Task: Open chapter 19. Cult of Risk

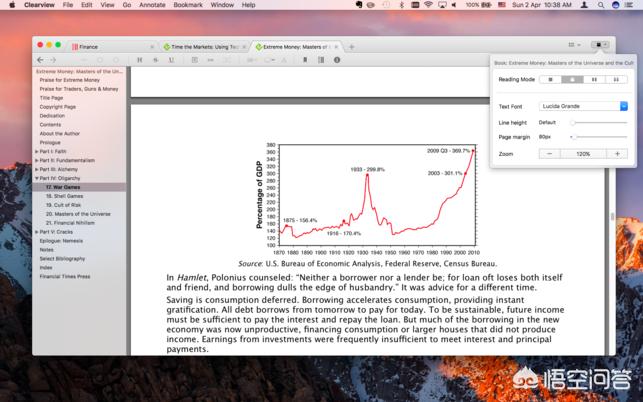Action: (63, 205)
